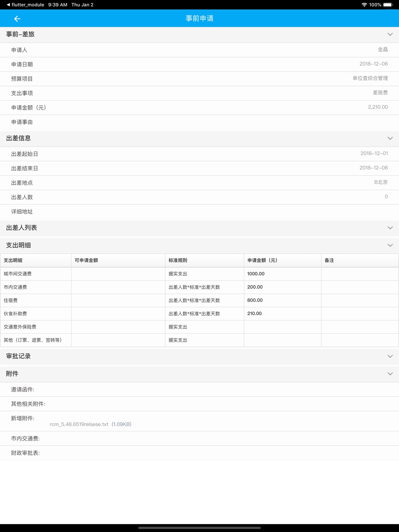Tap amount cell 210.00

283,313
